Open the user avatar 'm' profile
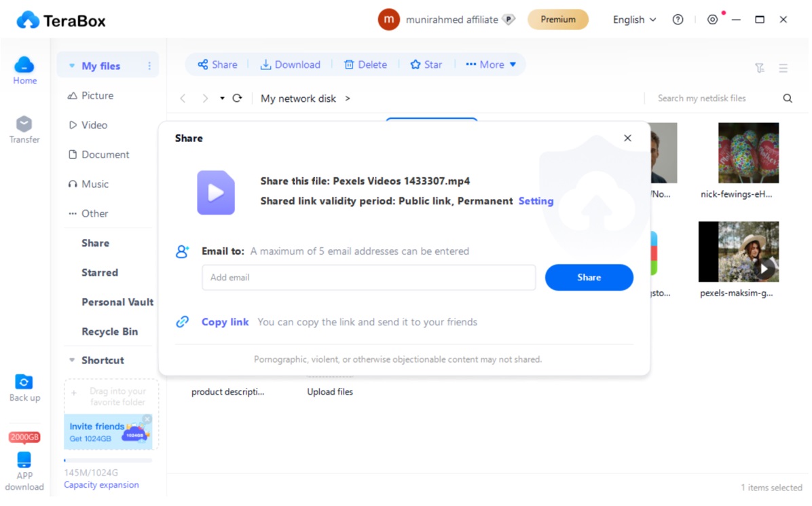 [x=388, y=20]
